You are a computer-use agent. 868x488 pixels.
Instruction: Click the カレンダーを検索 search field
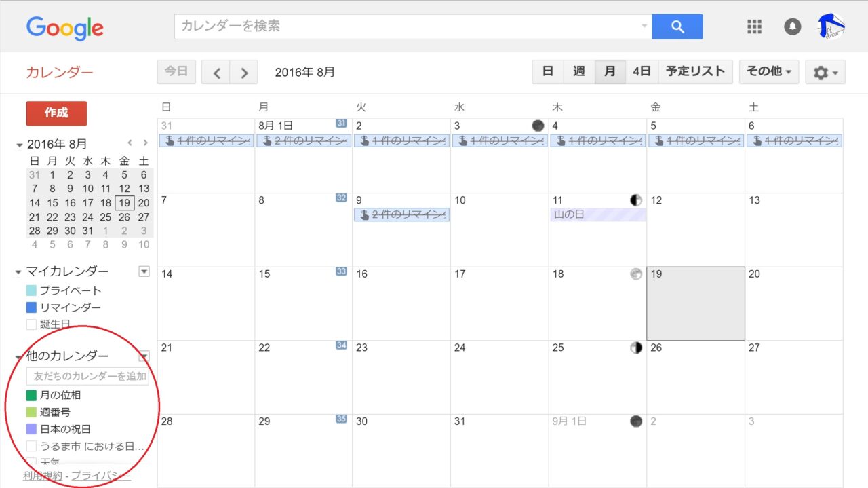tap(407, 26)
